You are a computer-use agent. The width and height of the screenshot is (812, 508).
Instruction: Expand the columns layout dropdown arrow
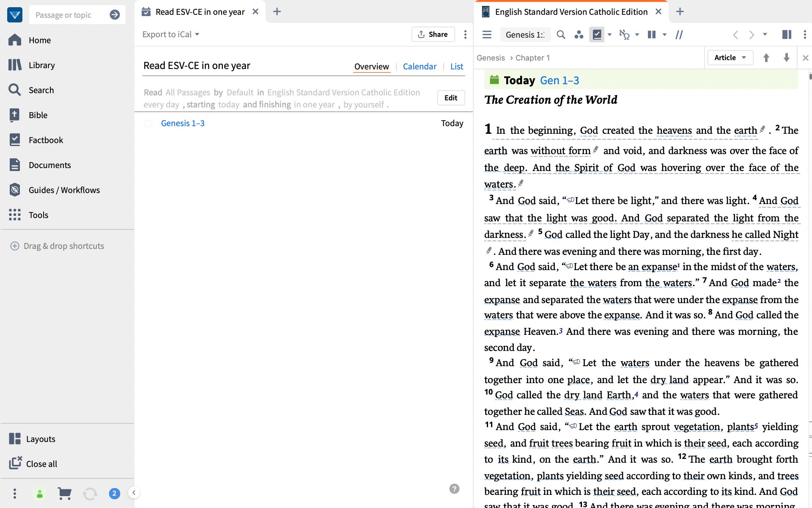[664, 35]
